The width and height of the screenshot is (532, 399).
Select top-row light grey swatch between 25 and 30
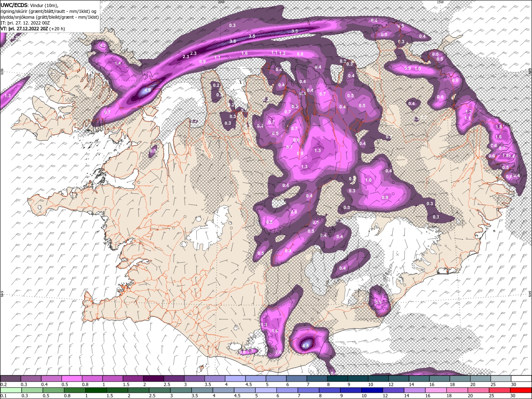501,379
